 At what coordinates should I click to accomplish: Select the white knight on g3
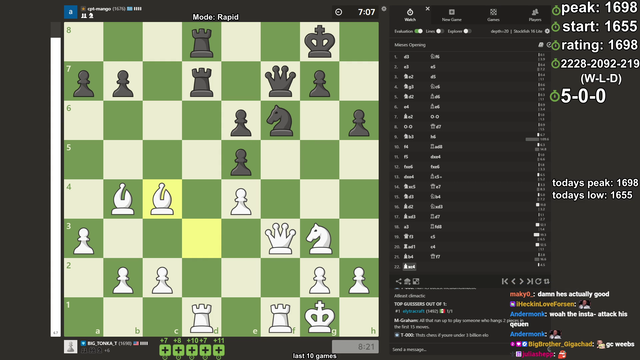[319, 238]
